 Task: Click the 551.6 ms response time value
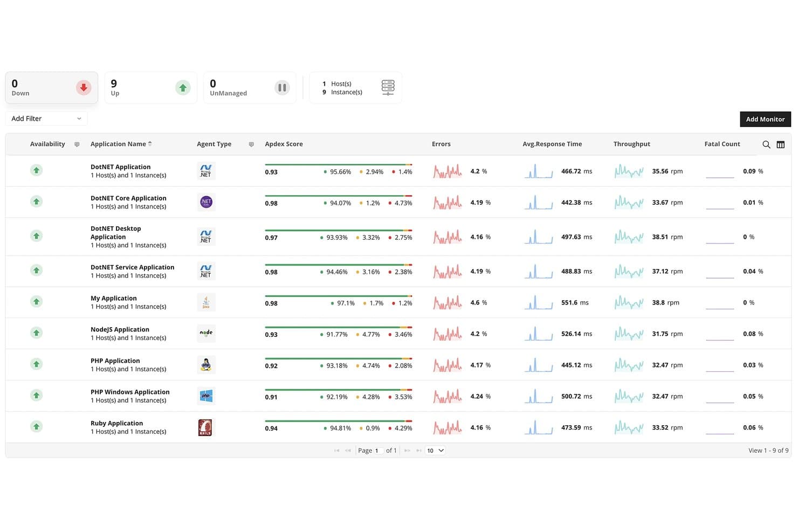click(575, 303)
